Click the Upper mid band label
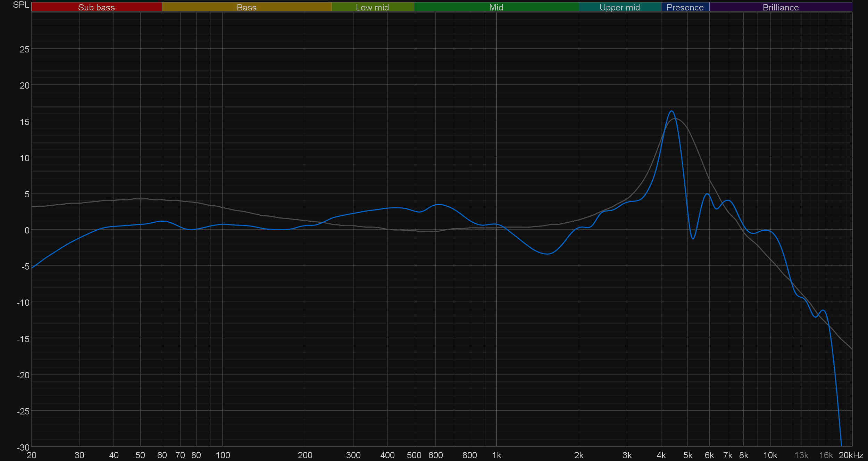Screen dimensions: 868x461 [619, 7]
